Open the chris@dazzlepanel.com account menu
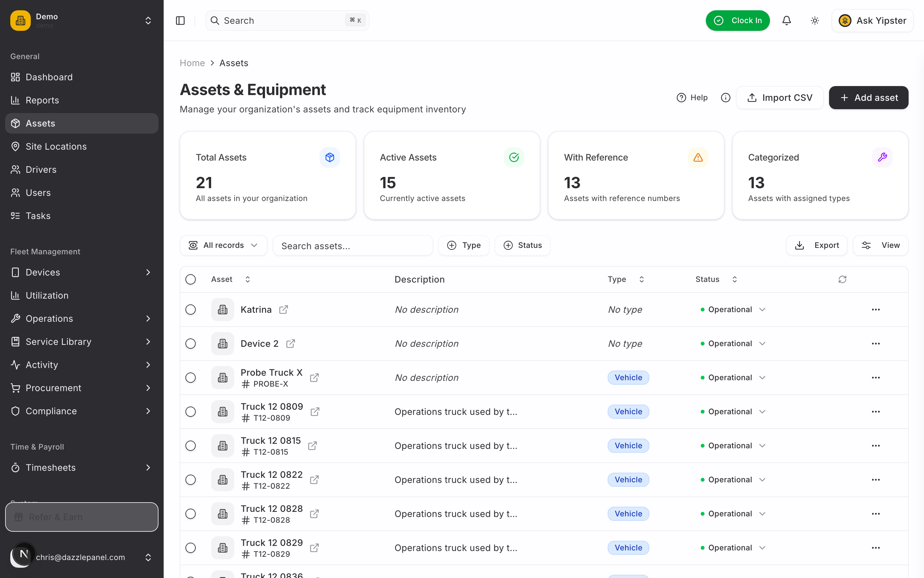Viewport: 924px width, 578px height. coord(82,557)
